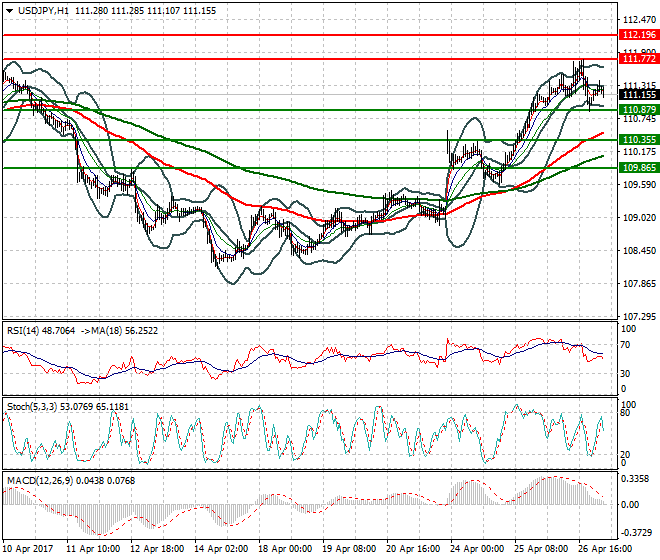Select the Stochastic scale level 20
The height and width of the screenshot is (560, 660).
(x=627, y=455)
